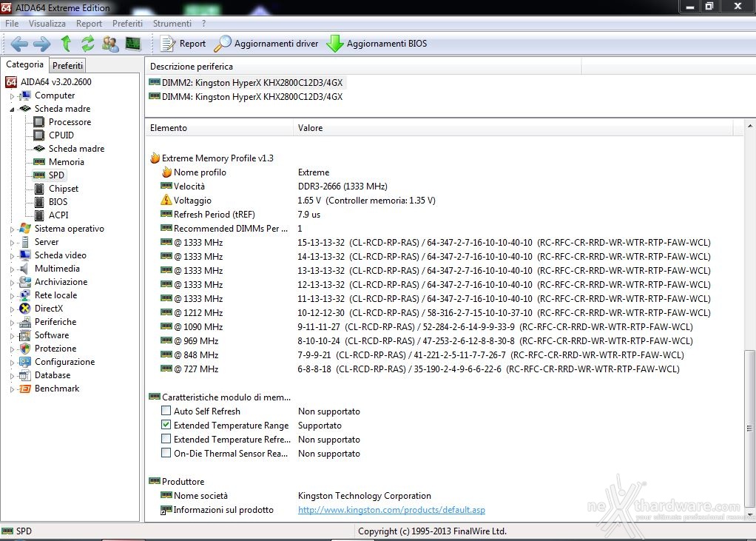Click the Forward navigation arrow
The height and width of the screenshot is (541, 756).
tap(42, 44)
